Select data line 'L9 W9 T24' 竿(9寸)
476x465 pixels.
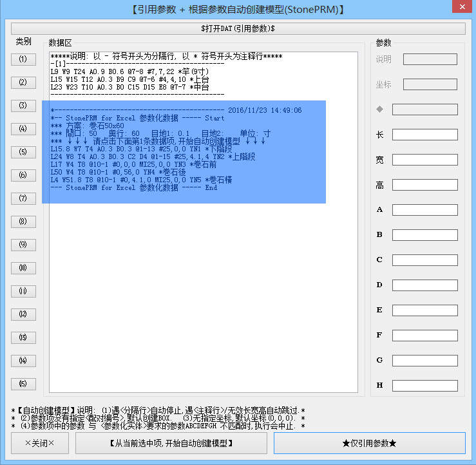click(129, 71)
